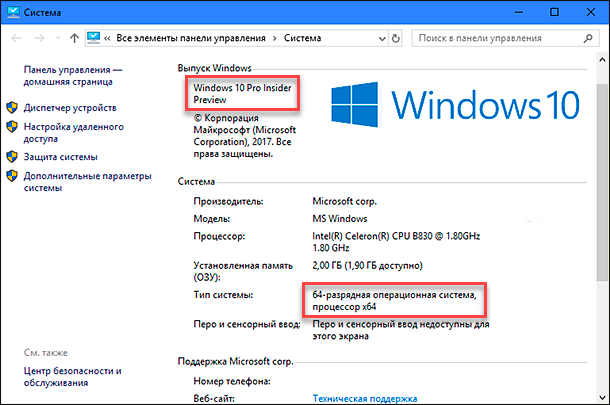Maximize the Система window
610x405 pixels.
(554, 12)
